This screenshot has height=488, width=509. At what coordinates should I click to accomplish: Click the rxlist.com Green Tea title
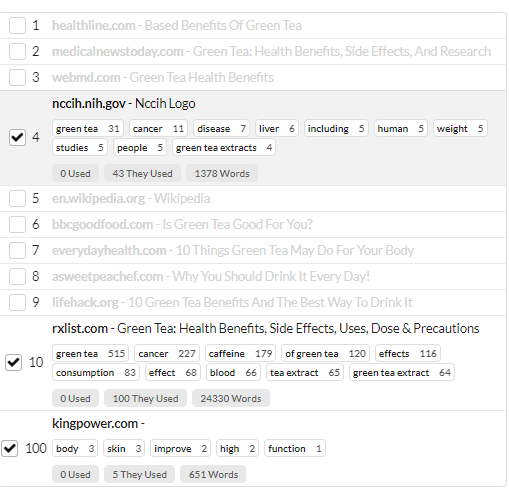tap(265, 329)
